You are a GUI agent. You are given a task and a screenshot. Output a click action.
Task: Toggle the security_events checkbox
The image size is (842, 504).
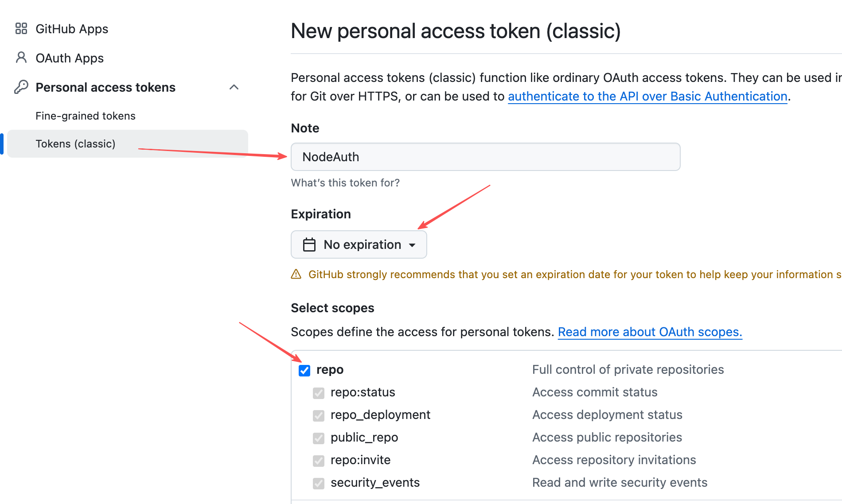319,483
